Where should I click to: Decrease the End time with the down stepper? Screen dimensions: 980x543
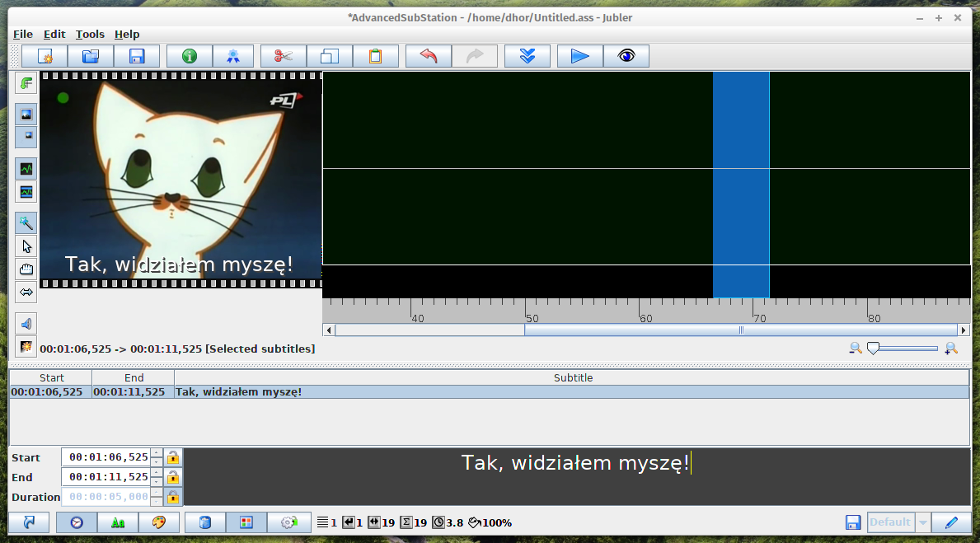click(157, 481)
